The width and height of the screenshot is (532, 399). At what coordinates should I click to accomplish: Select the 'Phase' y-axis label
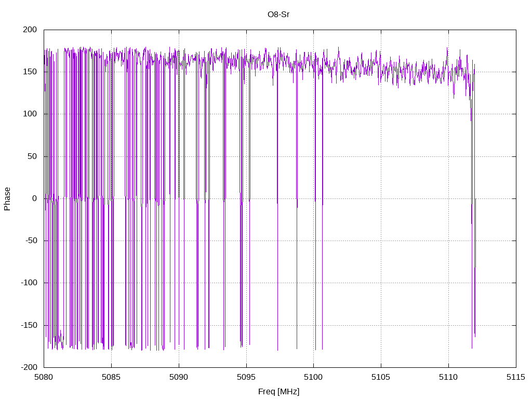[7, 199]
